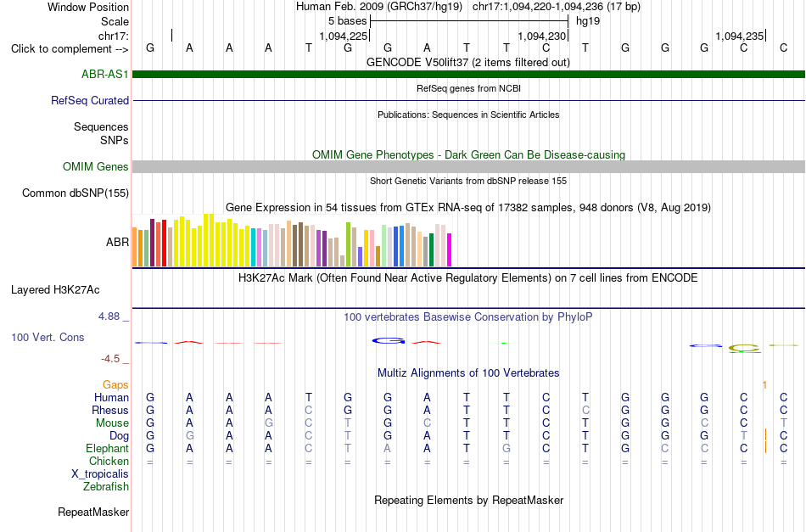Click 'Short Genetic Variants from dbSNP release 155'
This screenshot has width=806, height=532.
pos(468,181)
